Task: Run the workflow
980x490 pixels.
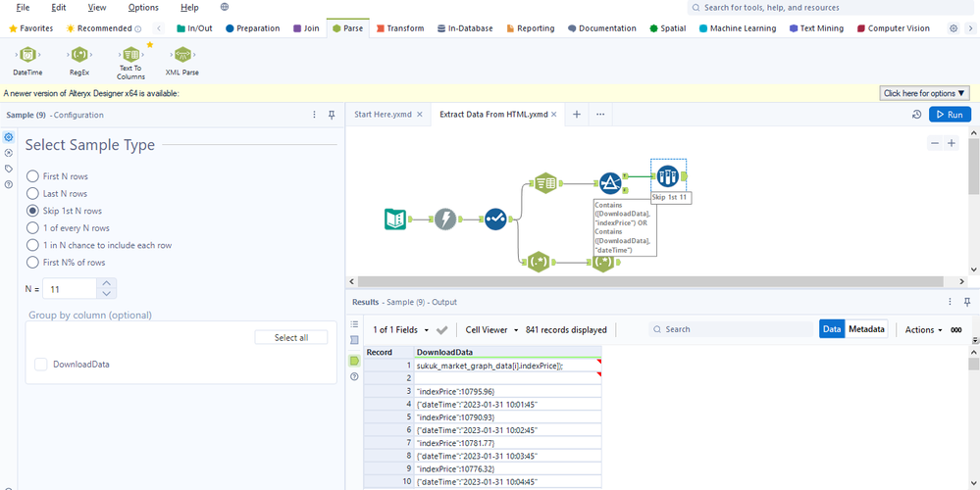Action: click(950, 115)
